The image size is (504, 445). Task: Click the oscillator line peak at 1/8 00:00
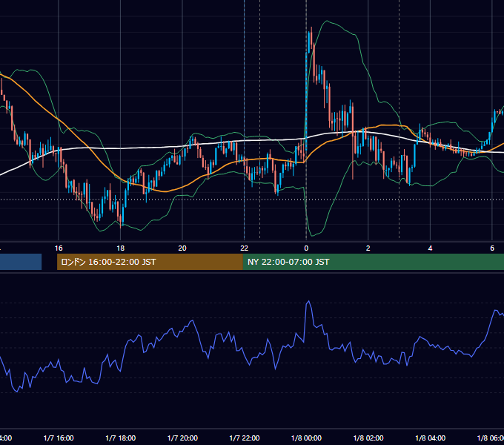[308, 301]
